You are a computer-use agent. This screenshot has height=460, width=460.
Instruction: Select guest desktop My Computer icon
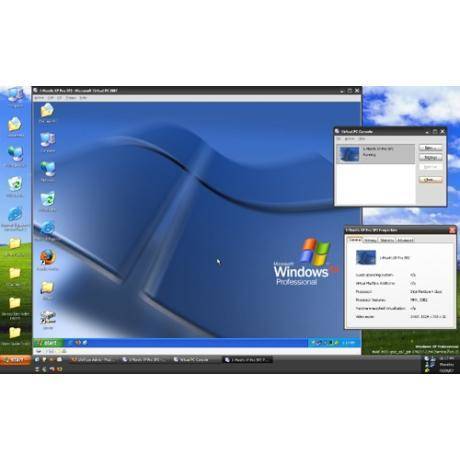(x=48, y=142)
